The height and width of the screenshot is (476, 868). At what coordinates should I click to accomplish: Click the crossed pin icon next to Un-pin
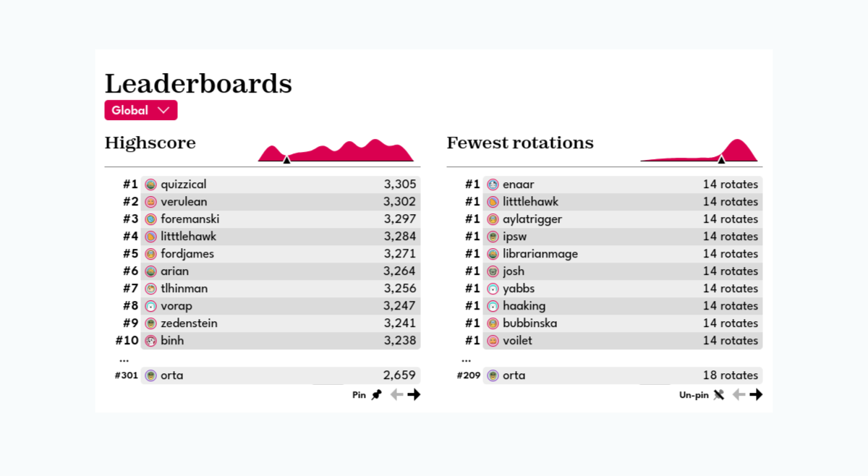click(x=718, y=394)
